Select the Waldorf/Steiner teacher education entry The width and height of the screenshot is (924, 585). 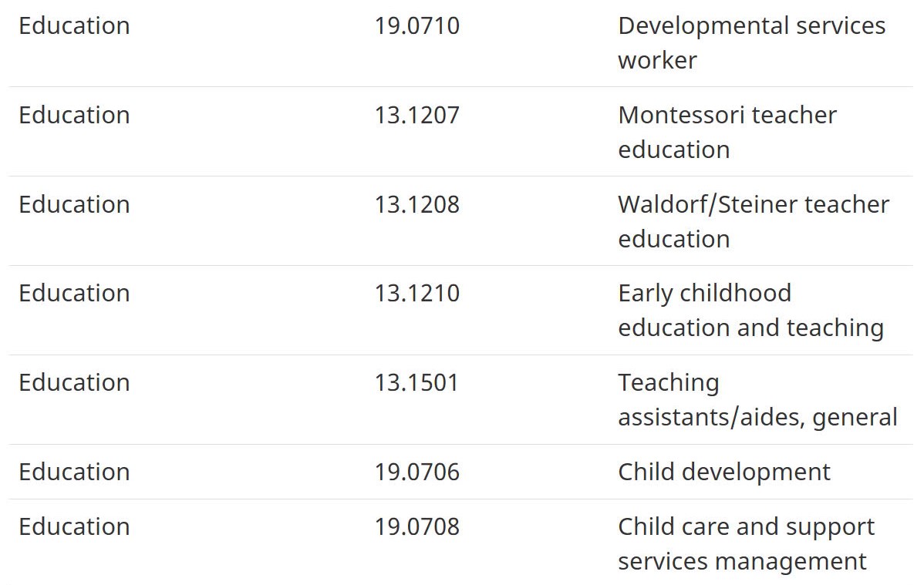[x=753, y=222]
